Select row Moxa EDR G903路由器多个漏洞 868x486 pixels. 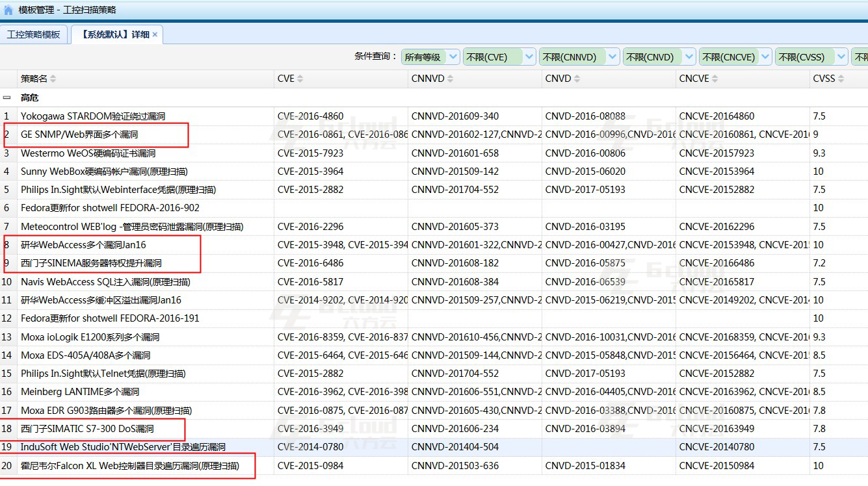point(434,411)
